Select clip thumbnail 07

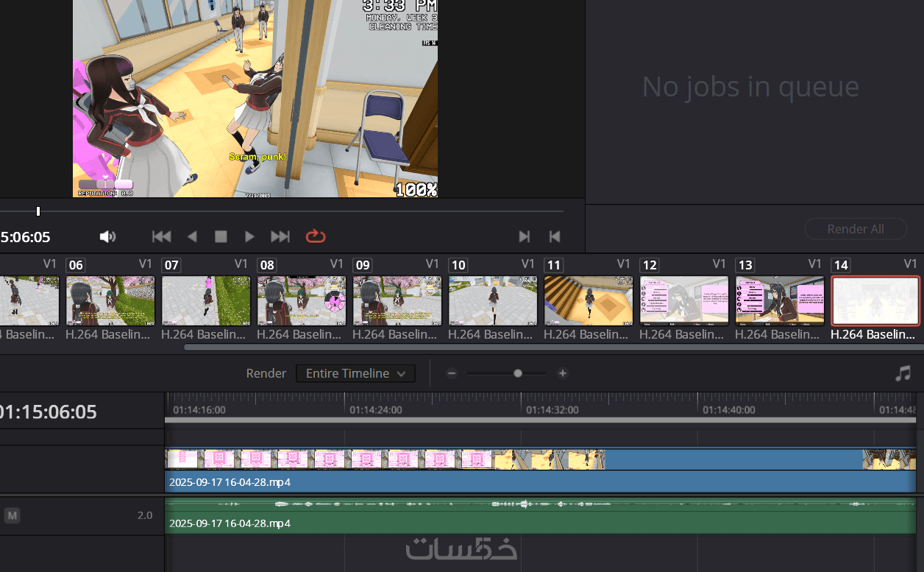206,301
